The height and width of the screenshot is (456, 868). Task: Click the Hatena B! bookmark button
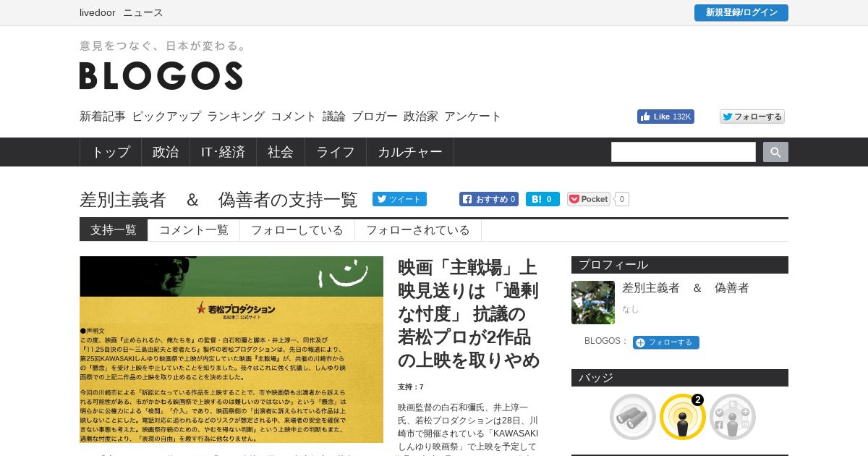tap(542, 199)
